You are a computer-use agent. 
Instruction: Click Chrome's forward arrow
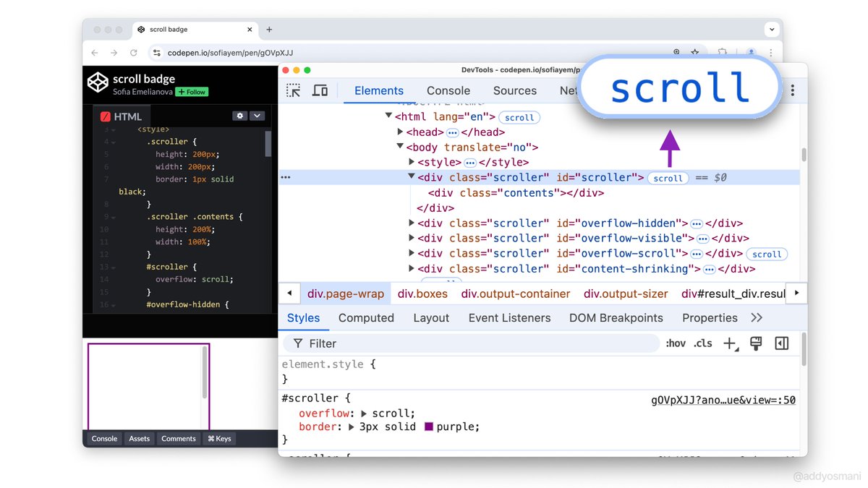(x=114, y=53)
